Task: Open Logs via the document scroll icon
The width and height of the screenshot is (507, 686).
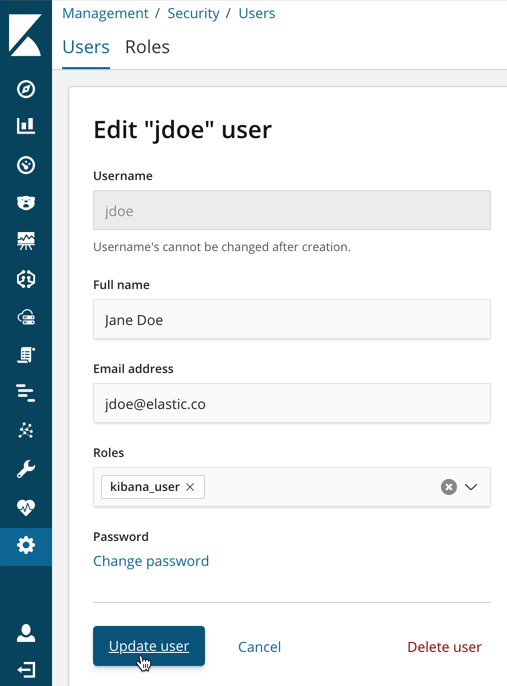Action: (x=26, y=355)
